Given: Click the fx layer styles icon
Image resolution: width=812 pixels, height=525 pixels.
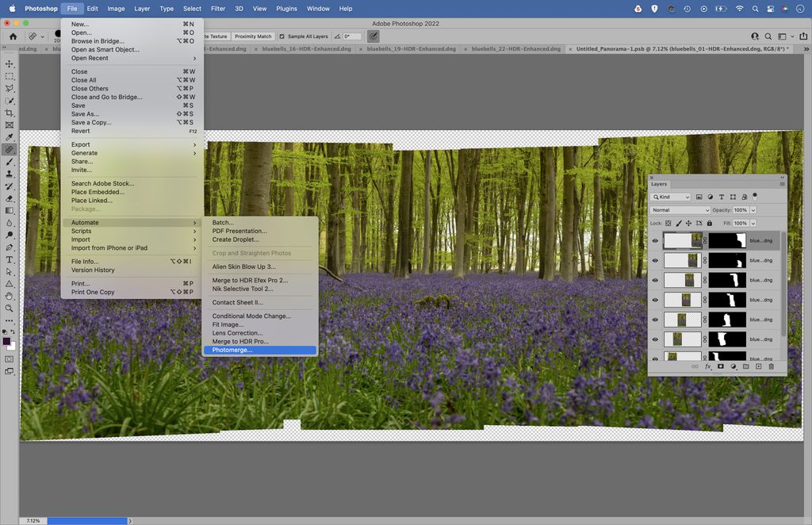Looking at the screenshot, I should [708, 366].
